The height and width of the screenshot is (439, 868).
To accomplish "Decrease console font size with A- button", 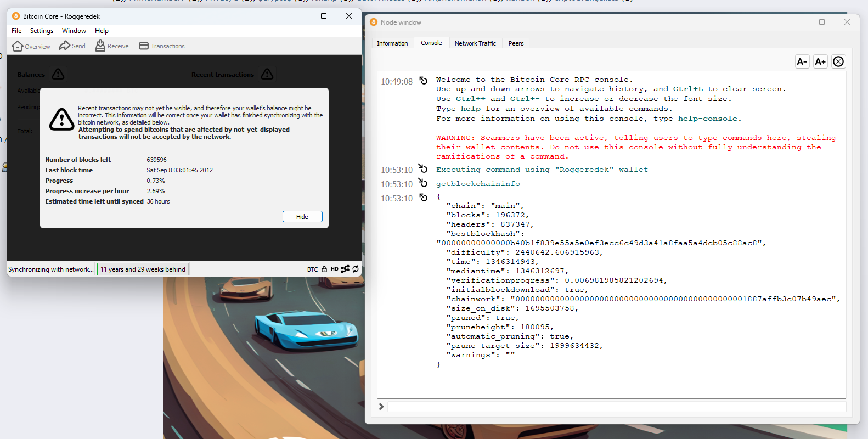I will point(802,61).
